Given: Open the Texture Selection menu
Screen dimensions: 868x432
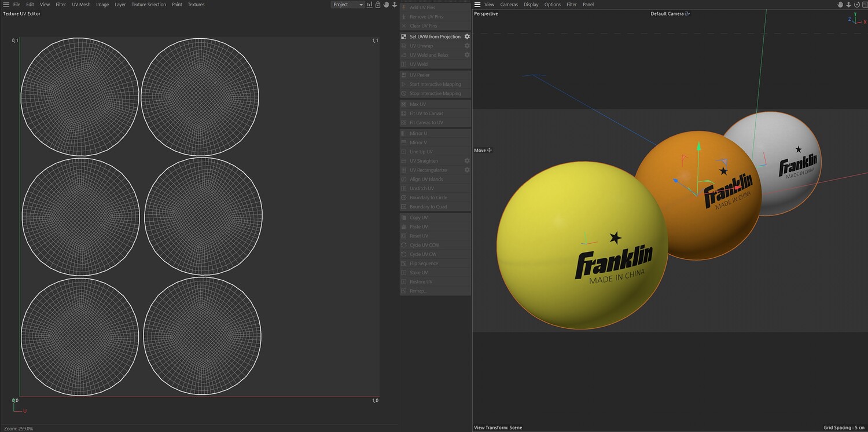Looking at the screenshot, I should coord(149,5).
